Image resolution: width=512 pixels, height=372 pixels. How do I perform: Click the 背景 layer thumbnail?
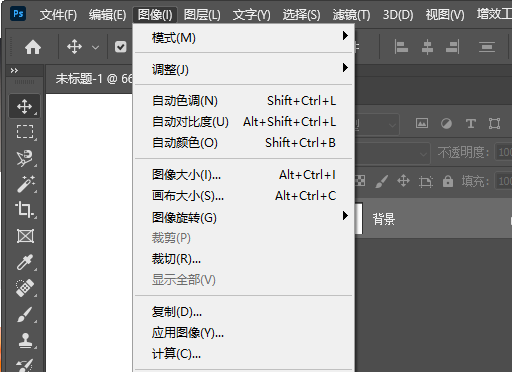[x=359, y=219]
